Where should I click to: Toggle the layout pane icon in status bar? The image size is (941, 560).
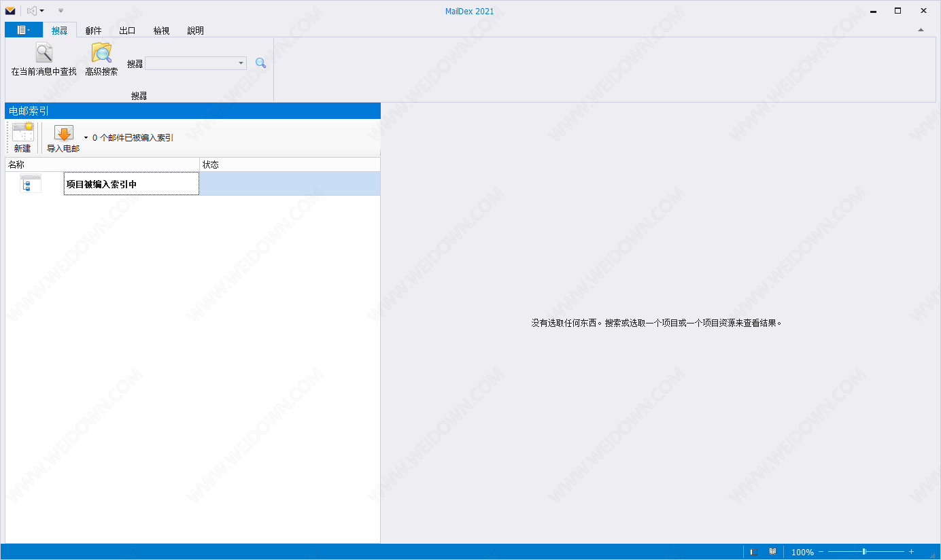753,552
